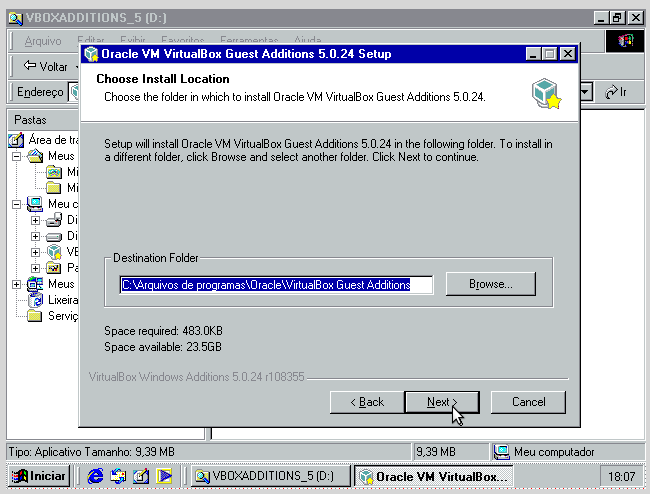Screen dimensions: 650x494
Task: Open the Iniciar start menu
Action: click(x=38, y=476)
